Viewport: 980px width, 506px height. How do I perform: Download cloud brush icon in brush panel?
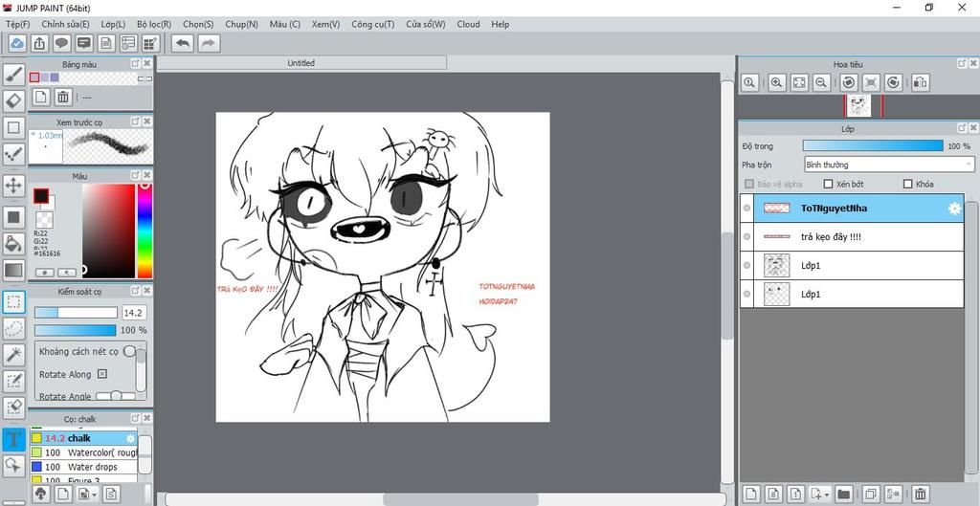[40, 494]
